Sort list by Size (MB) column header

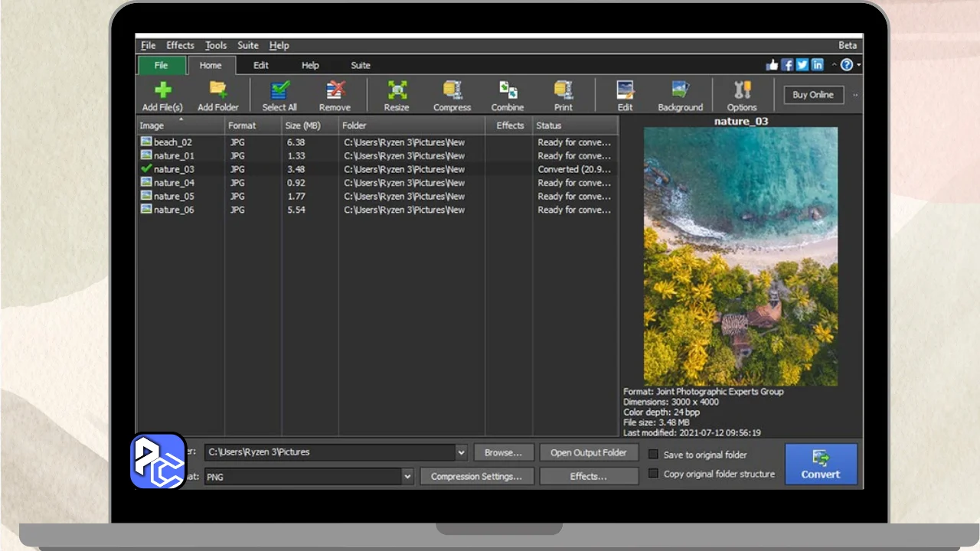coord(303,126)
